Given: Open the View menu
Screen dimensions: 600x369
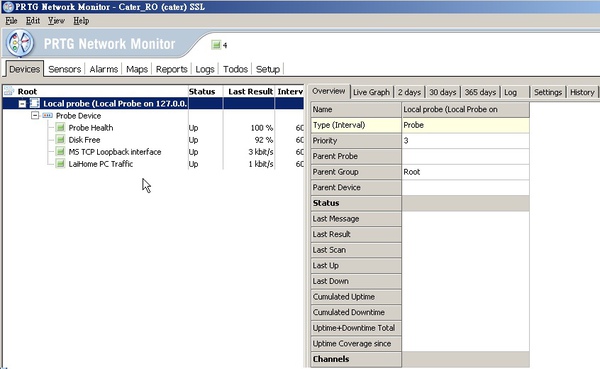Looking at the screenshot, I should (56, 21).
